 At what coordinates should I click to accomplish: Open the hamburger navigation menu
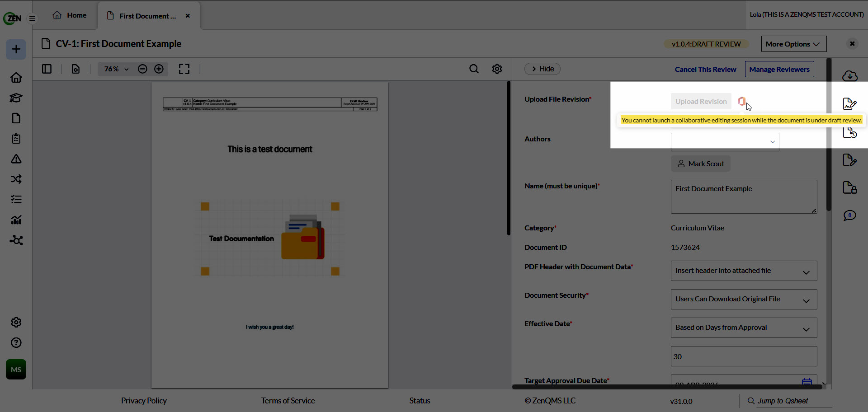click(32, 19)
